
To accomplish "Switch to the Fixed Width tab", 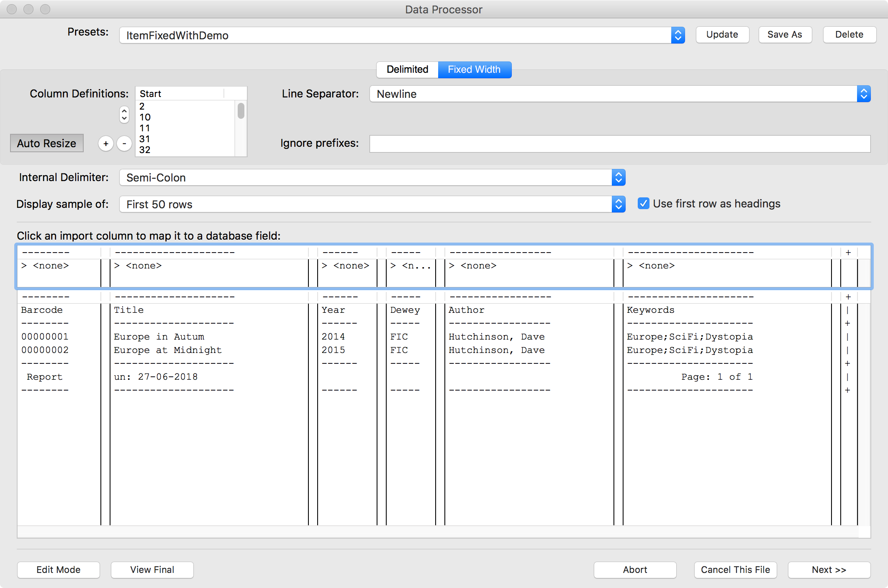I will pos(475,69).
